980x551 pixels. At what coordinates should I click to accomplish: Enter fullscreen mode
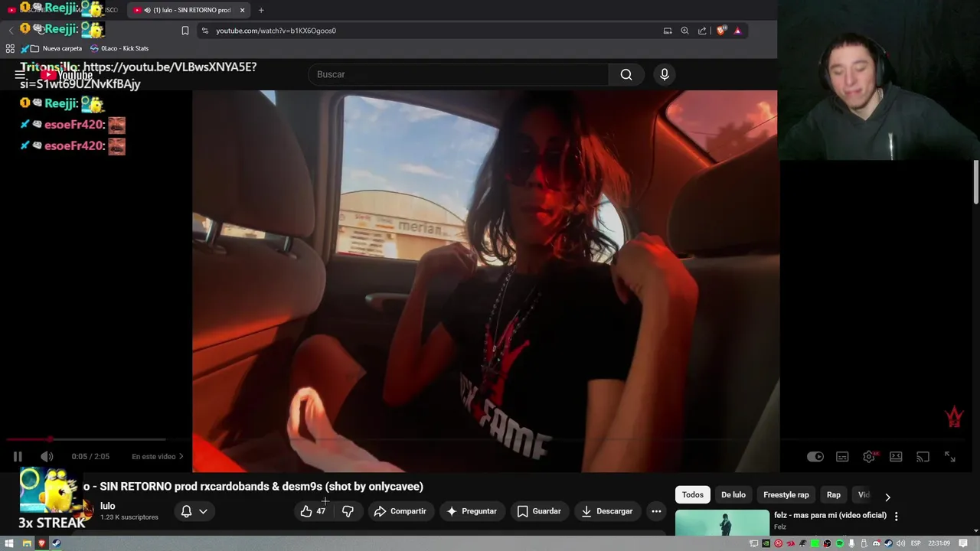[949, 457]
